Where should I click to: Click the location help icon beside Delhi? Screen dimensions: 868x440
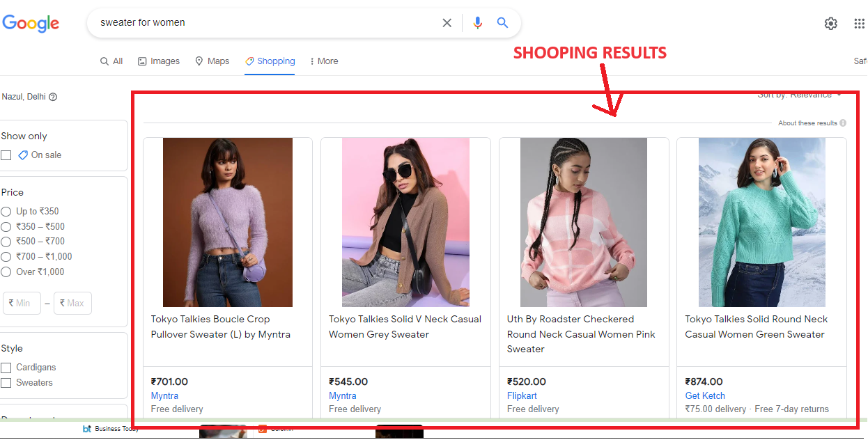click(53, 97)
